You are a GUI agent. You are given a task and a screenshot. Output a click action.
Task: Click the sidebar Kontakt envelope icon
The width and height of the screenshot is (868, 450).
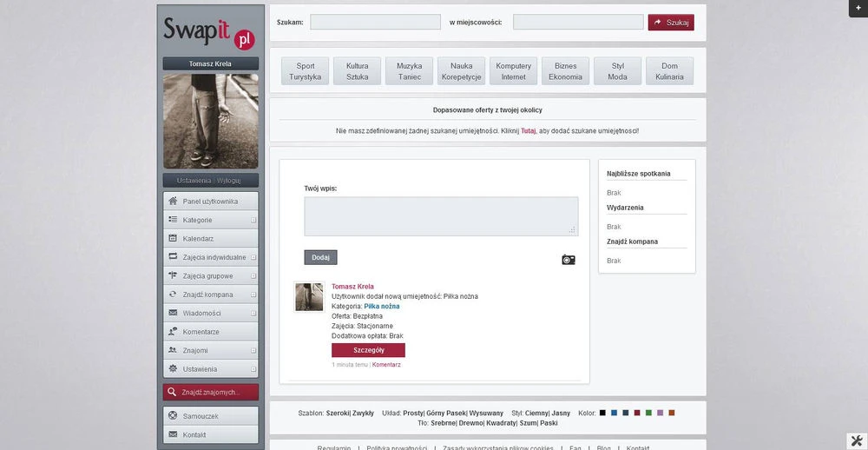pyautogui.click(x=173, y=434)
